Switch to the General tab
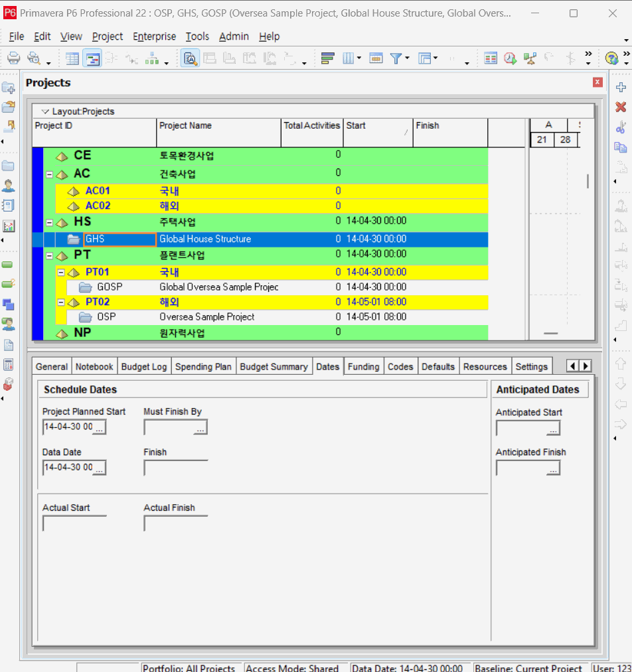This screenshot has height=672, width=632. point(52,367)
